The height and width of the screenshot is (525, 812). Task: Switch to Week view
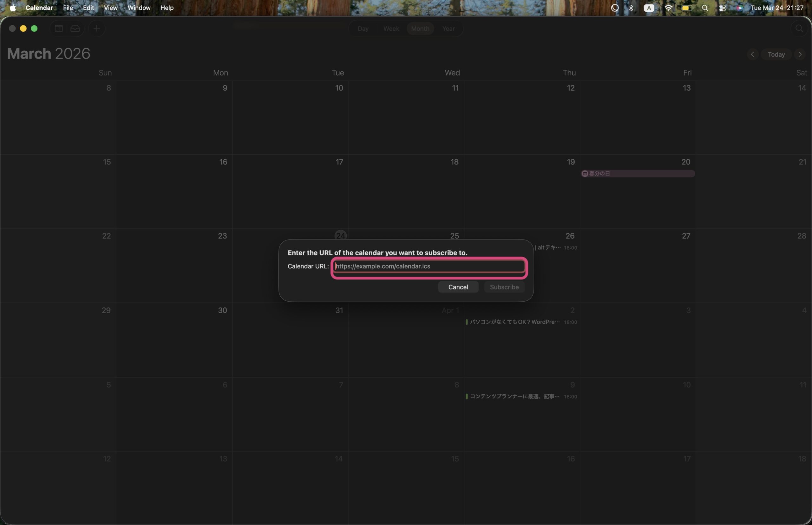click(391, 29)
